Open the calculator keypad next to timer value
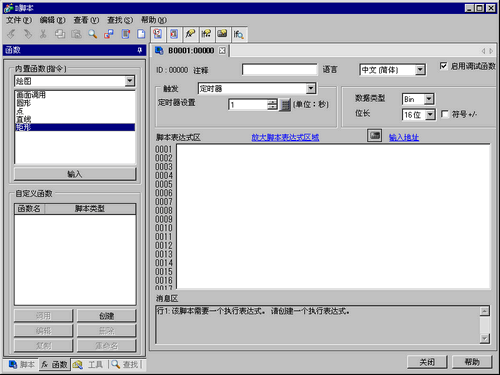The image size is (500, 375). coord(285,105)
